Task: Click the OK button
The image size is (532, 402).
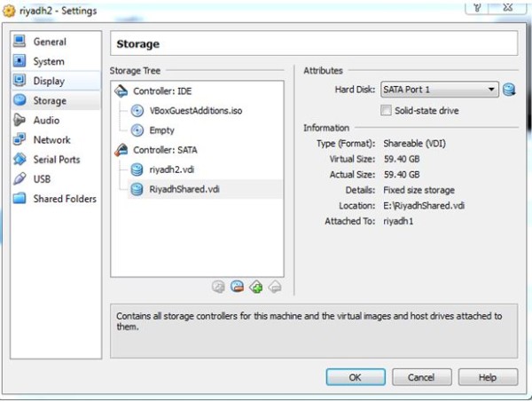Action: coord(356,377)
